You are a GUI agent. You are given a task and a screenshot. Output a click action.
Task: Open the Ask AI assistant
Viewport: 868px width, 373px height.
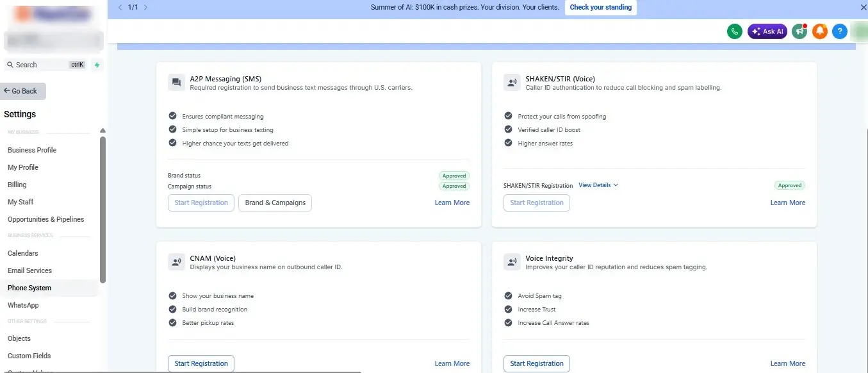[767, 31]
